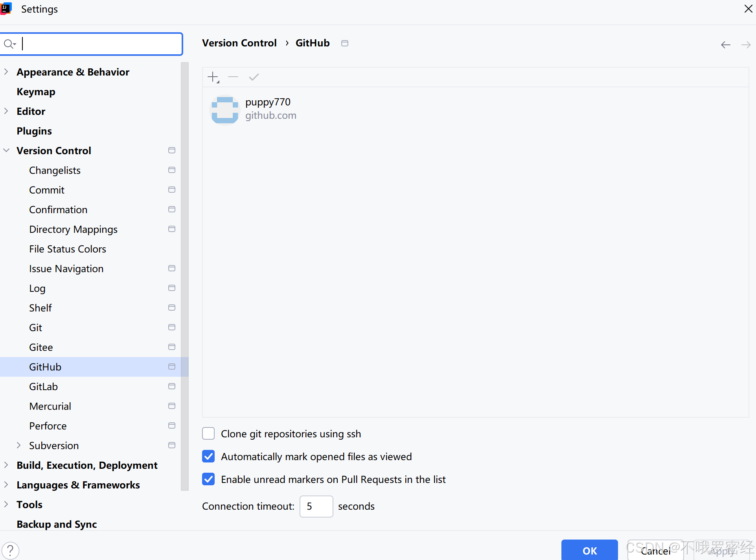Select the Commit settings item

[x=47, y=190]
